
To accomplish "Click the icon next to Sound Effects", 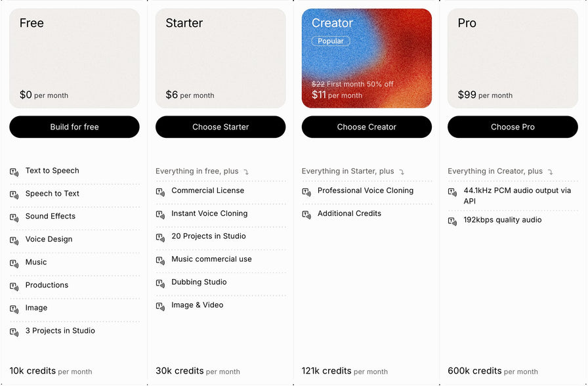I will coord(14,218).
